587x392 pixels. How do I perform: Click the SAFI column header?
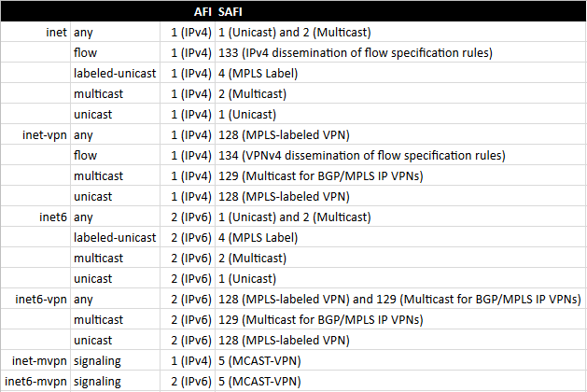pyautogui.click(x=230, y=12)
